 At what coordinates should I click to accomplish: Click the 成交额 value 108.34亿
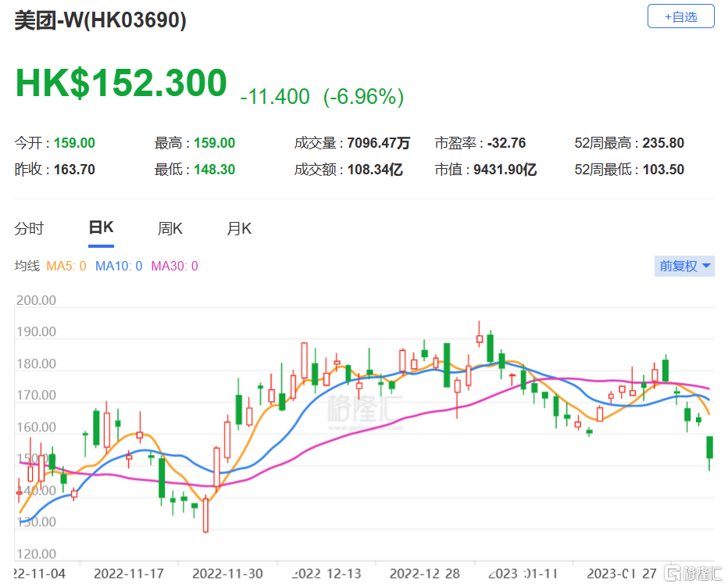point(375,169)
